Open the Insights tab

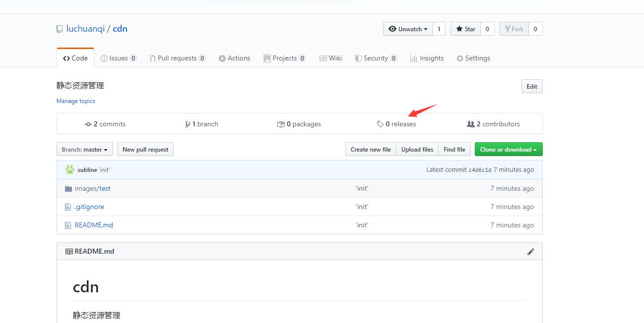click(x=427, y=58)
